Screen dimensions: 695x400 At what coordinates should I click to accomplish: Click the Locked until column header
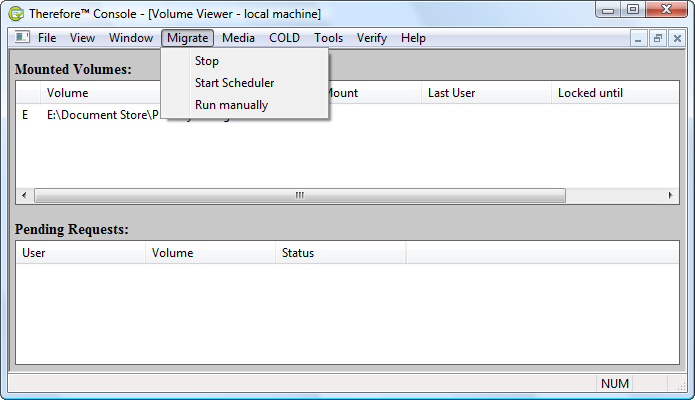point(615,93)
